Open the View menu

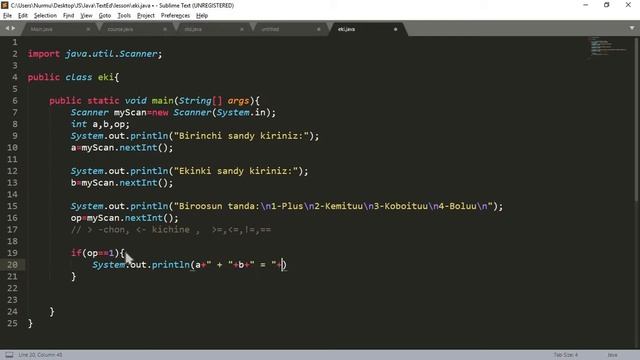coord(86,16)
